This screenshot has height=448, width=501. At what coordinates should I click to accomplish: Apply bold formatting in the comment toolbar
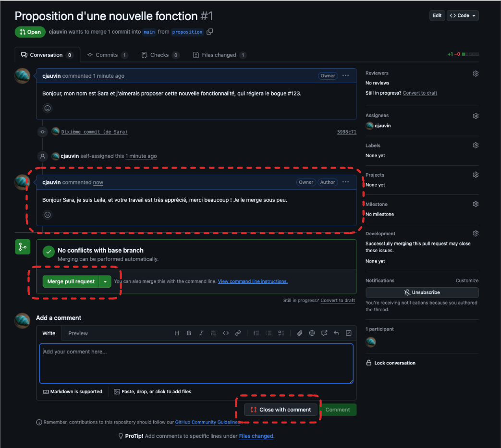pyautogui.click(x=189, y=333)
